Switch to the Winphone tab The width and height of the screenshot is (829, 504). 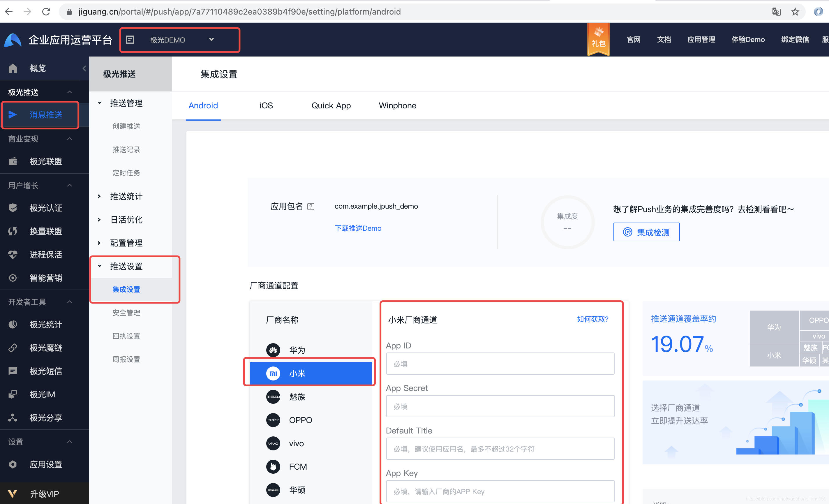(397, 106)
